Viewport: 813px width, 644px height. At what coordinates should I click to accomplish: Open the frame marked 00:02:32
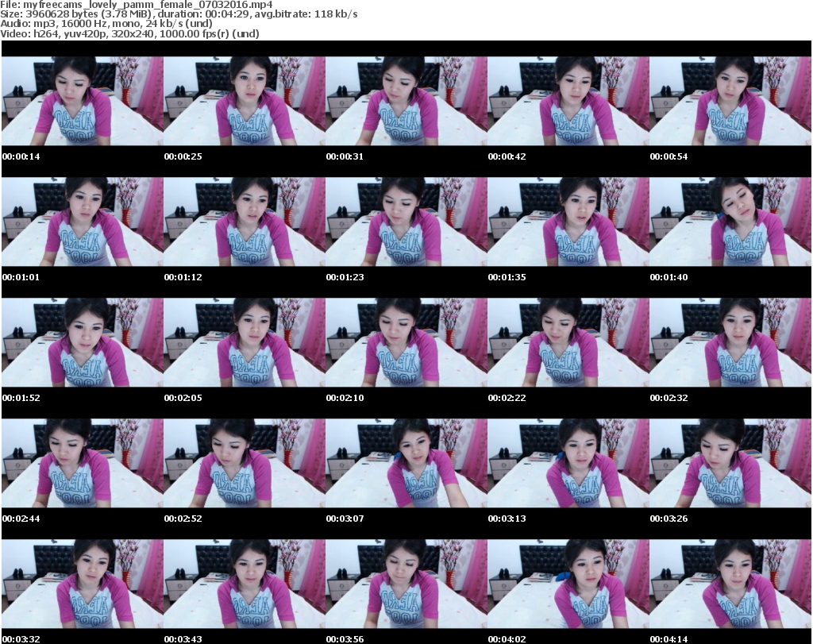point(730,342)
